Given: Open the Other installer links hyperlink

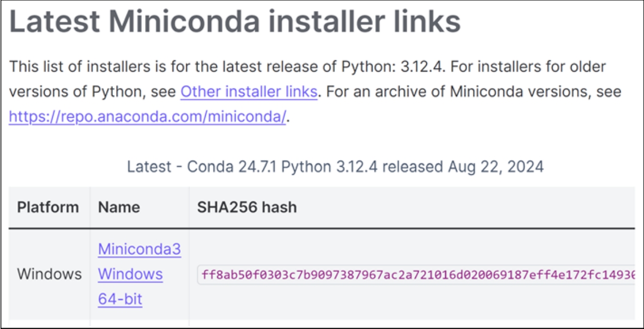Looking at the screenshot, I should 249,92.
